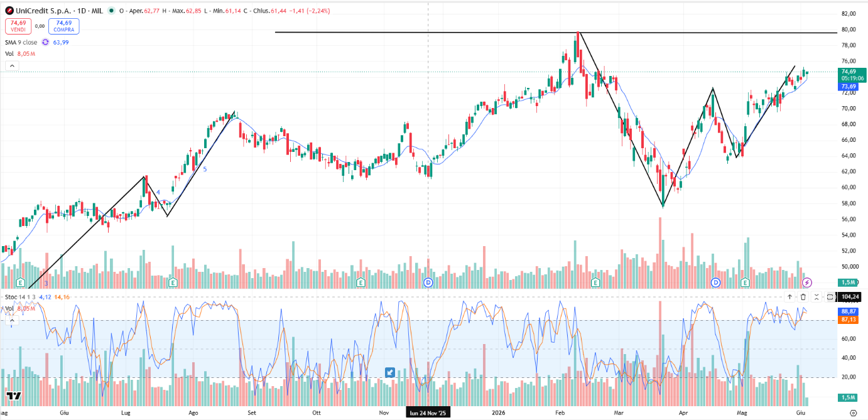The image size is (868, 420).
Task: Click the VENDI 74,69 sell button
Action: [18, 26]
